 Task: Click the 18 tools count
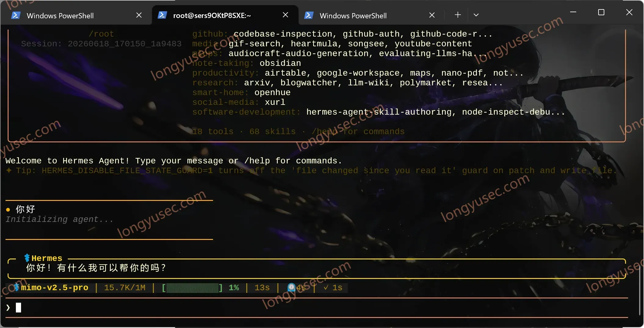point(213,131)
